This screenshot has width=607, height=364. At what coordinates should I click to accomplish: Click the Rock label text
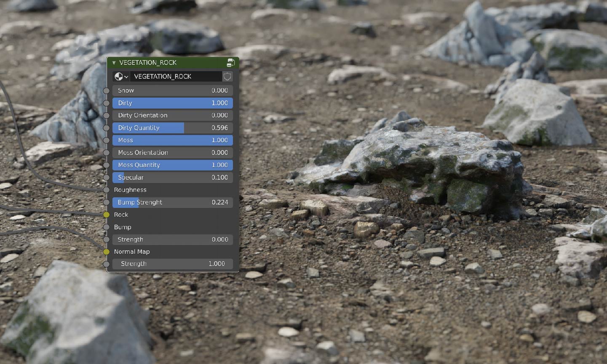[x=121, y=215]
